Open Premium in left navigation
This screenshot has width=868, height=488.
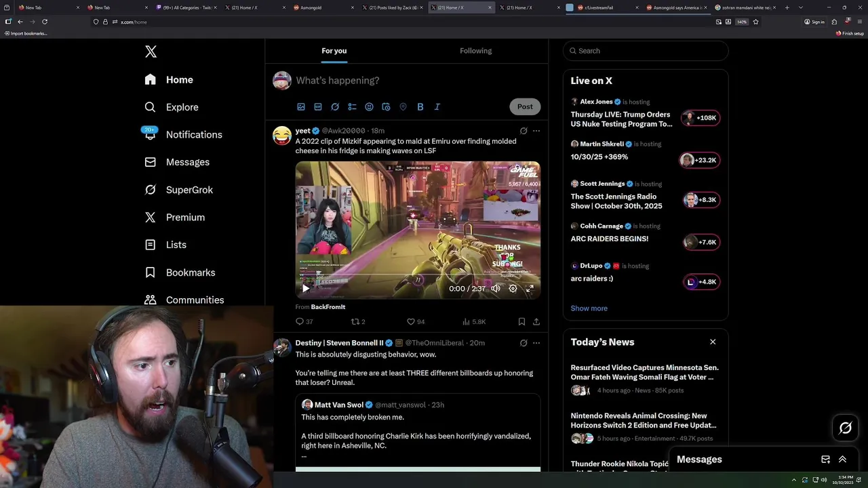175,217
